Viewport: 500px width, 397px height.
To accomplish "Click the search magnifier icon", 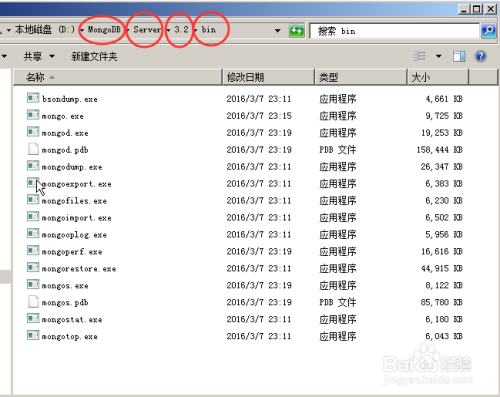I will [488, 31].
